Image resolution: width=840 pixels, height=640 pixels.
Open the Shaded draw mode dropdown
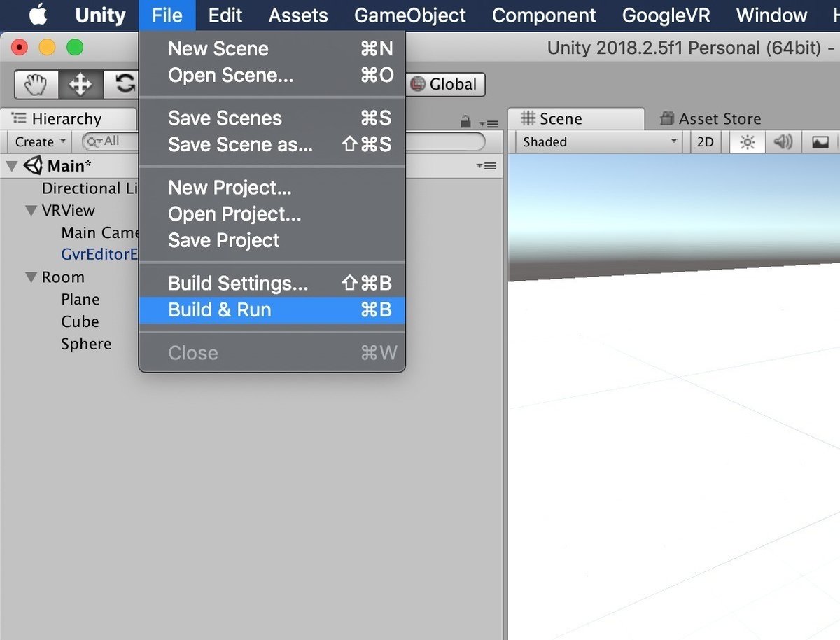coord(601,142)
